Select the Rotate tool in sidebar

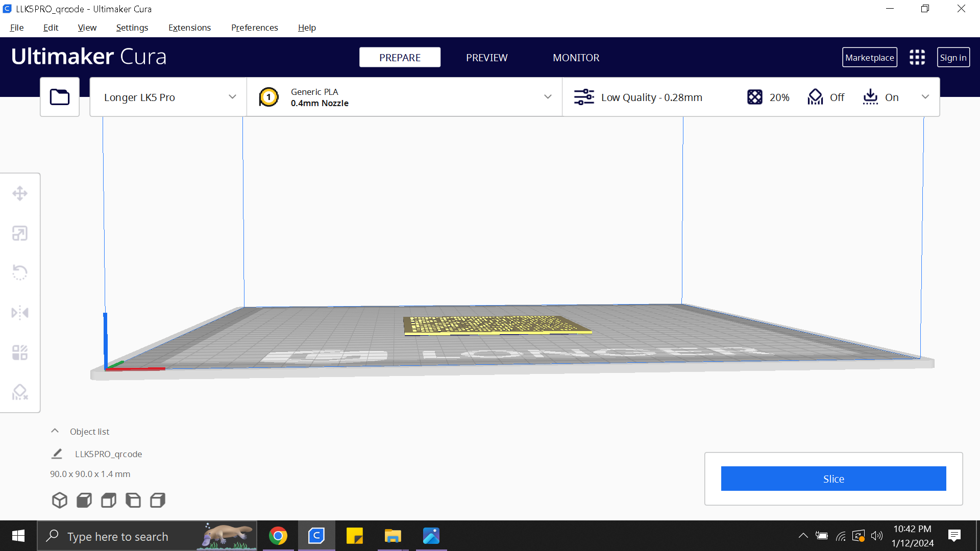20,272
